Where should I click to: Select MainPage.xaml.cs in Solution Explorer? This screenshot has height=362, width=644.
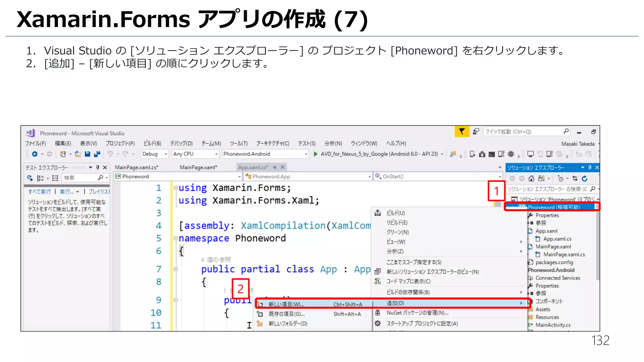coord(564,255)
